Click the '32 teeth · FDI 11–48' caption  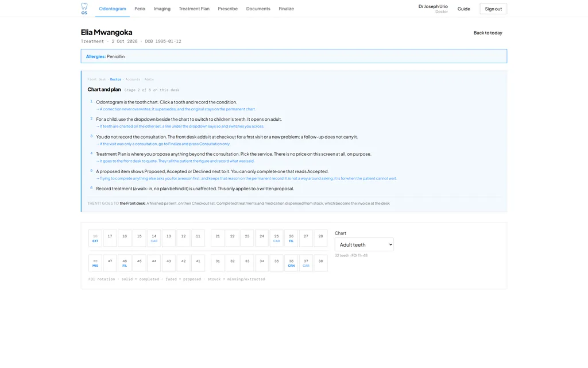pyautogui.click(x=351, y=255)
